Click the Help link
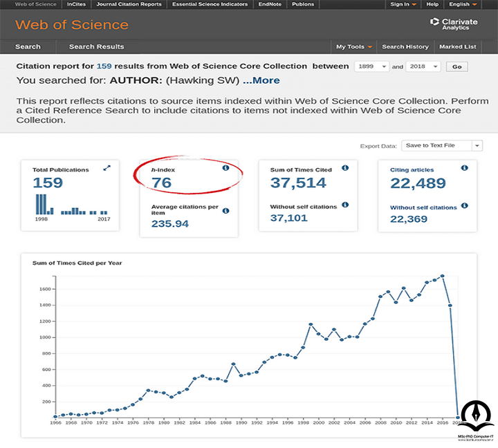Screen dimensions: 498x448 [x=432, y=4]
